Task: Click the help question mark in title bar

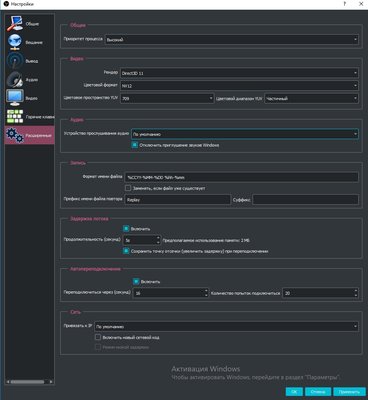Action: 345,4
